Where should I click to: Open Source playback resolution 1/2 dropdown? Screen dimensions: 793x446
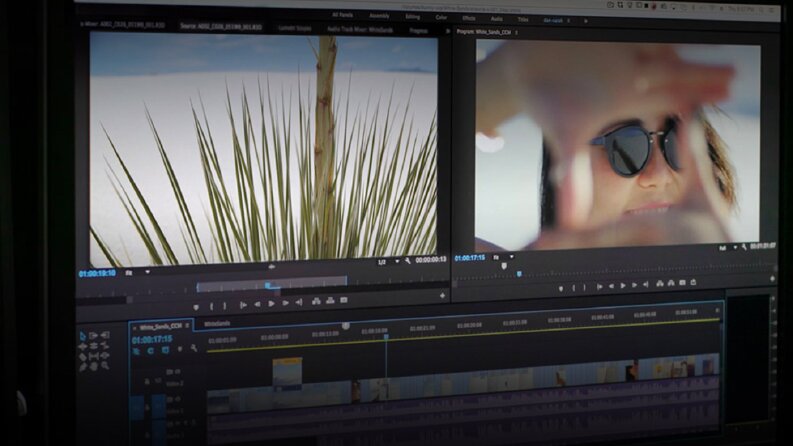pos(388,262)
